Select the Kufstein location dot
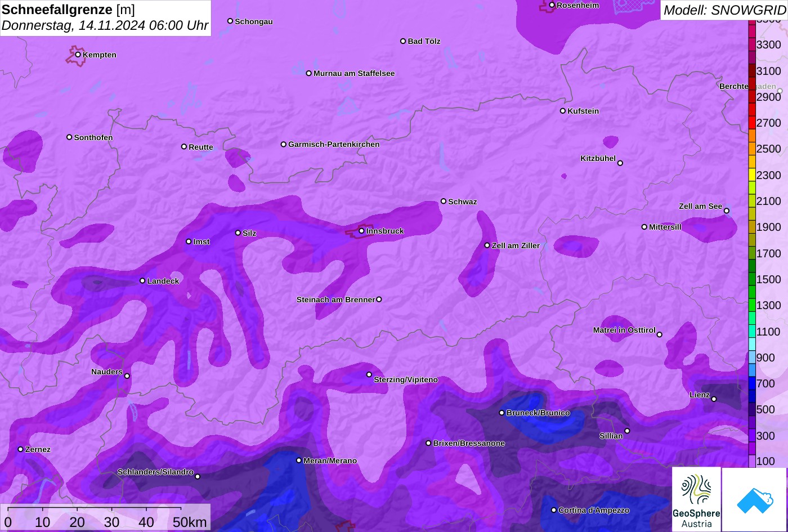788x532 pixels. click(x=562, y=111)
